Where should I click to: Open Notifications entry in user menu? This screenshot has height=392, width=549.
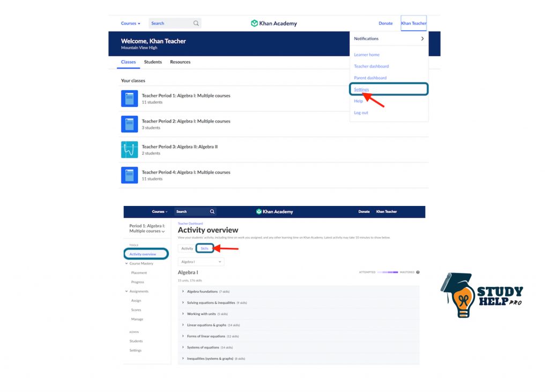point(389,39)
